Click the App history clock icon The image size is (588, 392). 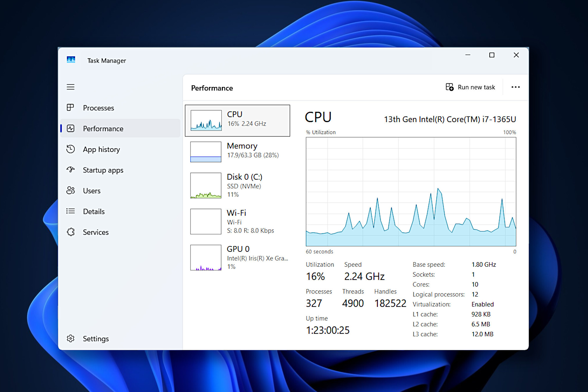coord(71,149)
